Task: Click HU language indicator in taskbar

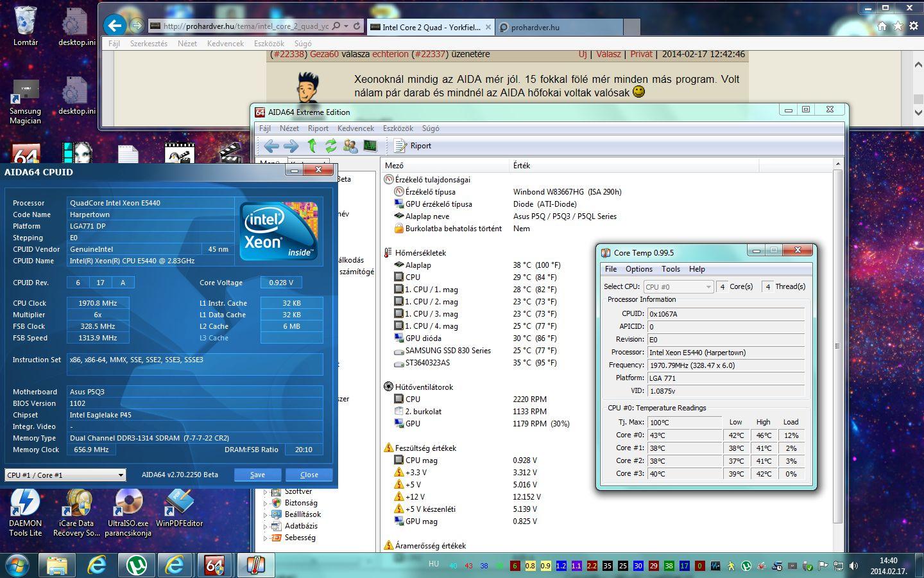Action: pyautogui.click(x=434, y=564)
